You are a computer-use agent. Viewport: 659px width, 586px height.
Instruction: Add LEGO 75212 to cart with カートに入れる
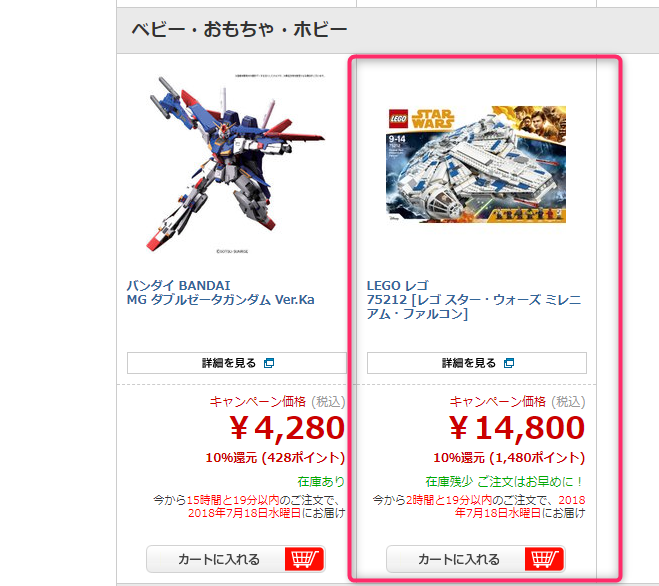tap(476, 559)
